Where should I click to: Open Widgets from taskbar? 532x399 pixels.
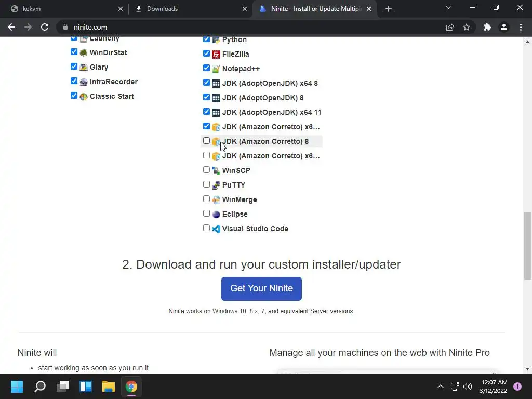point(86,387)
